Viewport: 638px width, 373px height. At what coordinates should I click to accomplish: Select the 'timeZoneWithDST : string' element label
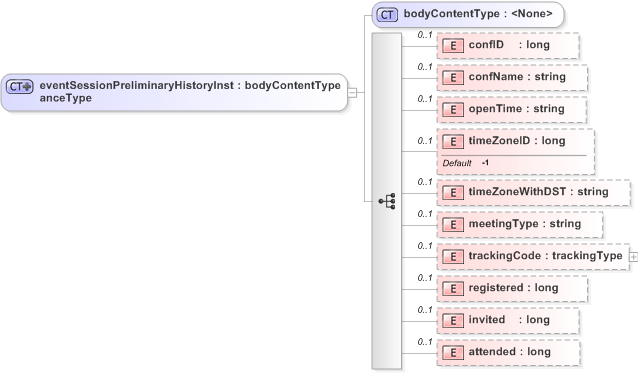pos(538,192)
